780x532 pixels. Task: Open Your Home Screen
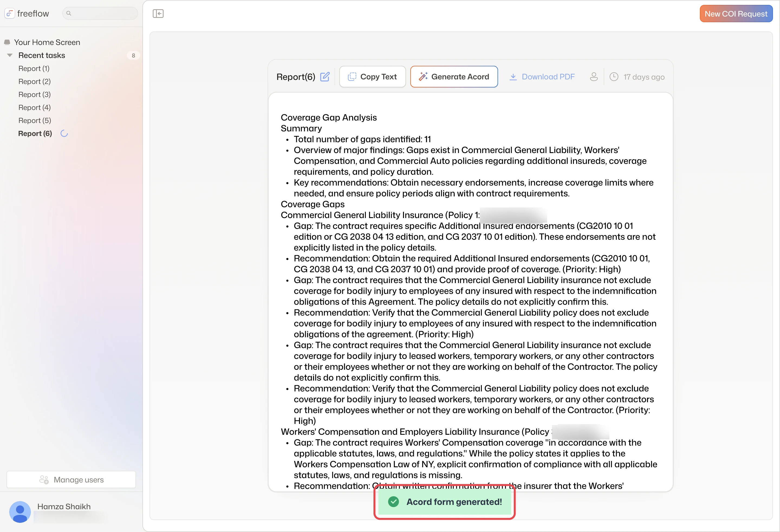point(47,42)
